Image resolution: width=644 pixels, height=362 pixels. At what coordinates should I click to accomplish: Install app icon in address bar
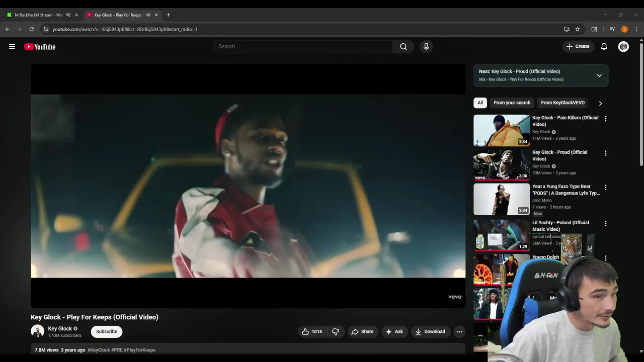567,29
